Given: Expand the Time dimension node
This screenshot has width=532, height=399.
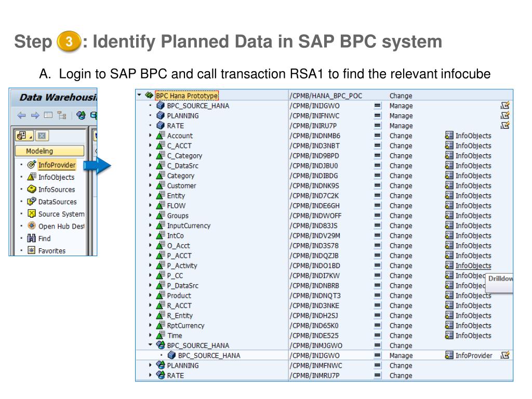Looking at the screenshot, I should pyautogui.click(x=150, y=335).
